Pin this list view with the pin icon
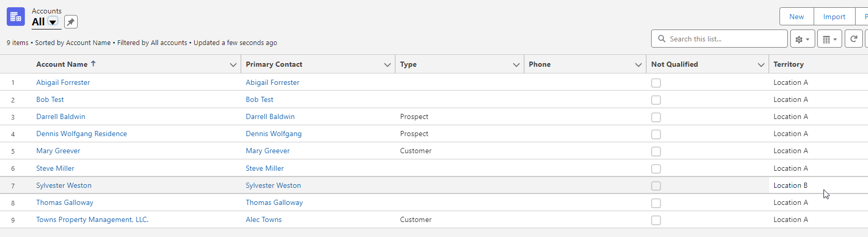The width and height of the screenshot is (868, 237). click(71, 22)
